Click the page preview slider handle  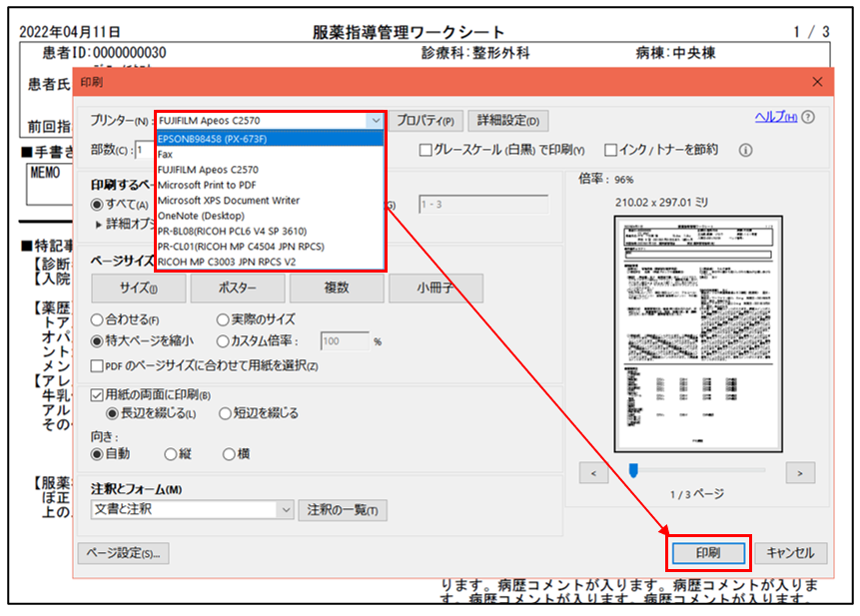[x=632, y=470]
